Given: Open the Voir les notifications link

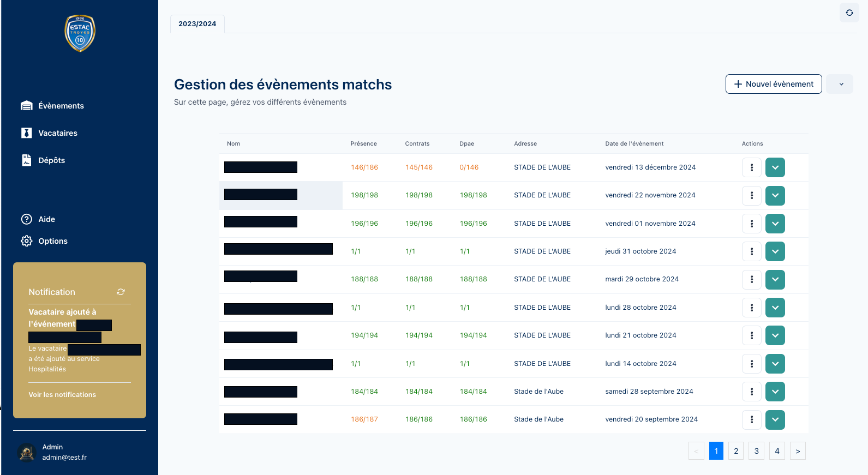Looking at the screenshot, I should [62, 395].
